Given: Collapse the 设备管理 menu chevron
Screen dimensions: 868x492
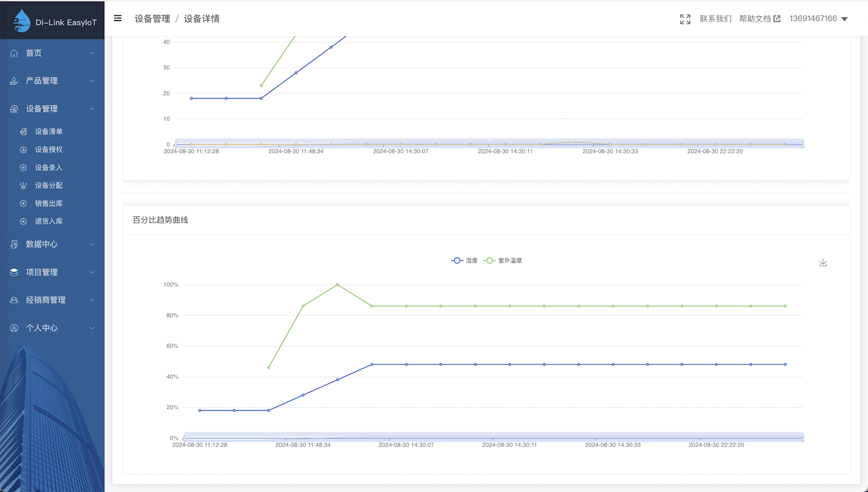Looking at the screenshot, I should 92,109.
